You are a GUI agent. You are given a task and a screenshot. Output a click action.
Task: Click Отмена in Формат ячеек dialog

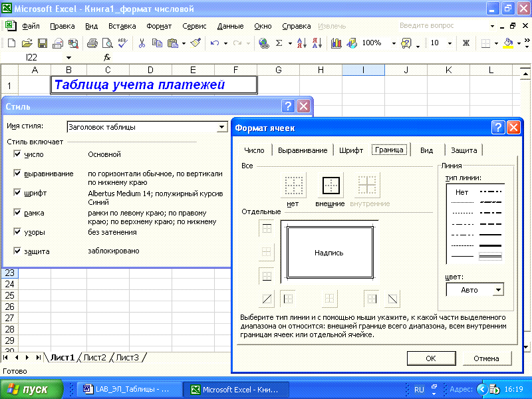click(486, 358)
